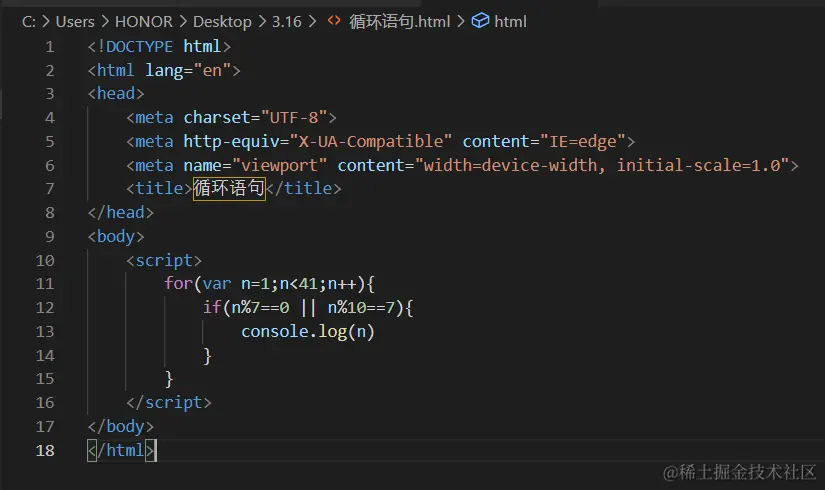Open the Desktop breadcrumb folder
The height and width of the screenshot is (490, 825).
222,22
